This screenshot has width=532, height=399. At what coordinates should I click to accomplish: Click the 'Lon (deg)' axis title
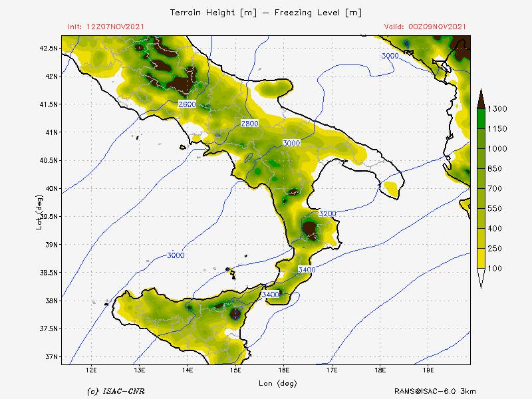[x=277, y=384]
